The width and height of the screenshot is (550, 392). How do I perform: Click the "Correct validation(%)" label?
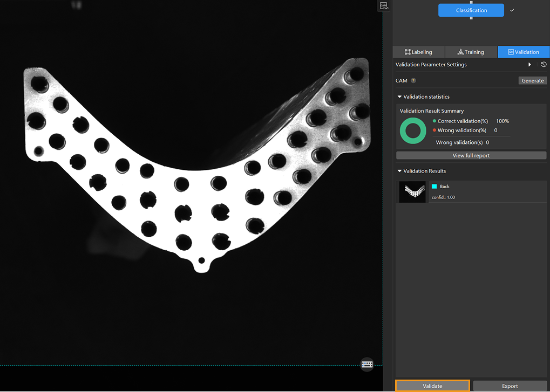coord(463,121)
